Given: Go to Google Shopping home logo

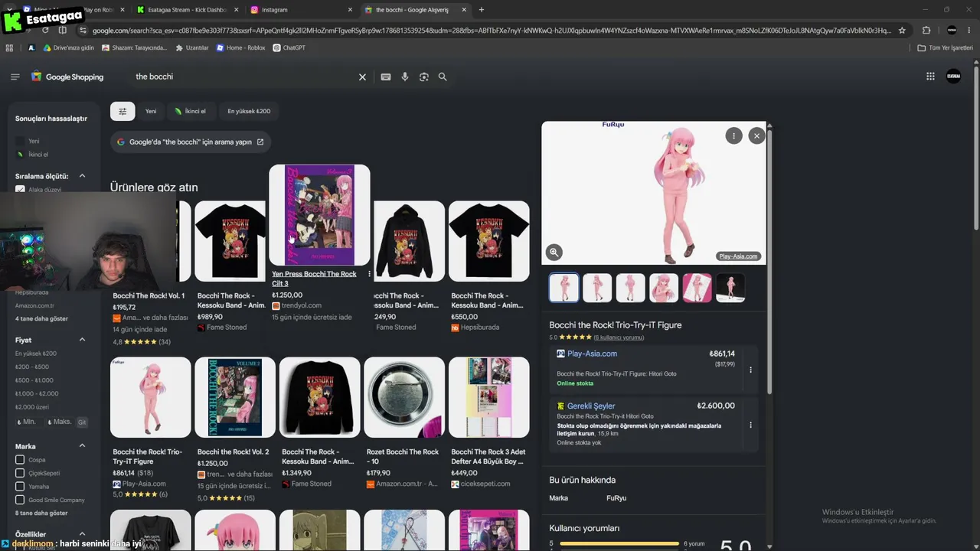Looking at the screenshot, I should click(x=67, y=77).
